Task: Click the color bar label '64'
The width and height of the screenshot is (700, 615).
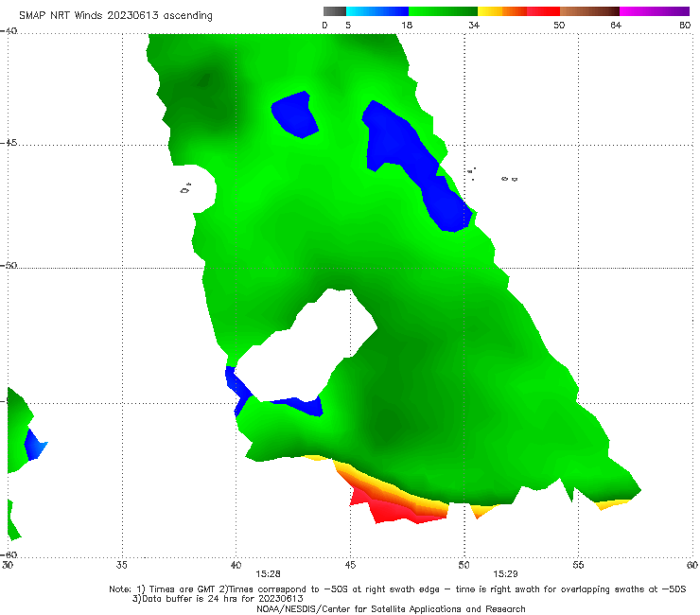Action: pos(616,26)
